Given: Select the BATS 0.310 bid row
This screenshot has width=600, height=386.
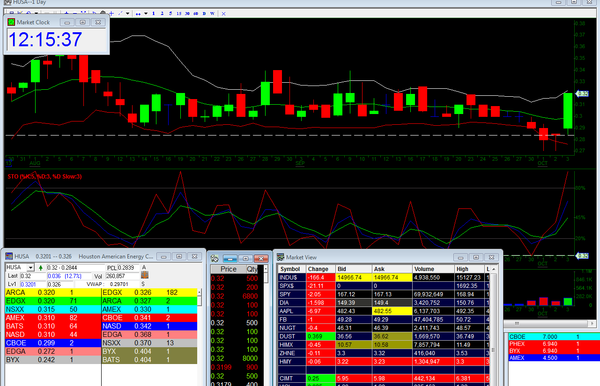Looking at the screenshot, I should pos(53,326).
